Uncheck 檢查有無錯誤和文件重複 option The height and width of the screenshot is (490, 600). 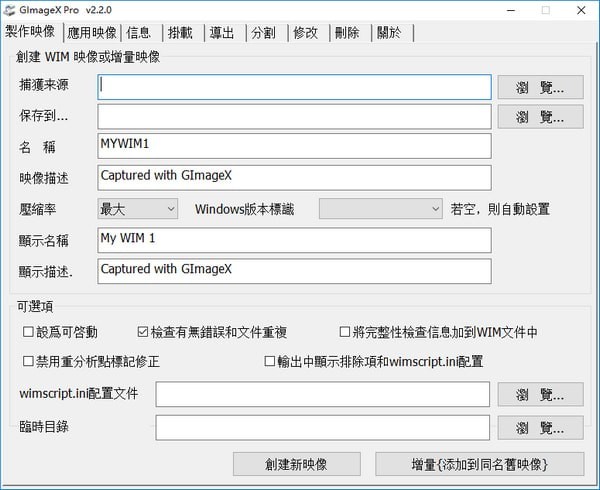coord(143,332)
